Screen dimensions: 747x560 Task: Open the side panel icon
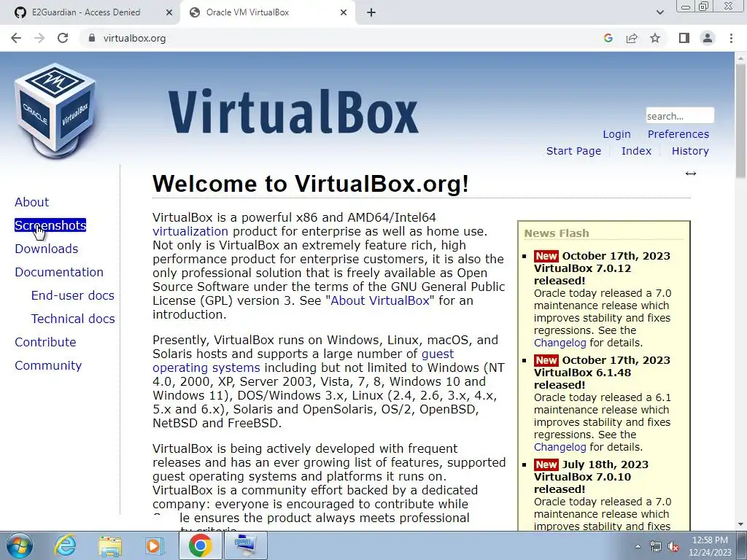point(684,38)
